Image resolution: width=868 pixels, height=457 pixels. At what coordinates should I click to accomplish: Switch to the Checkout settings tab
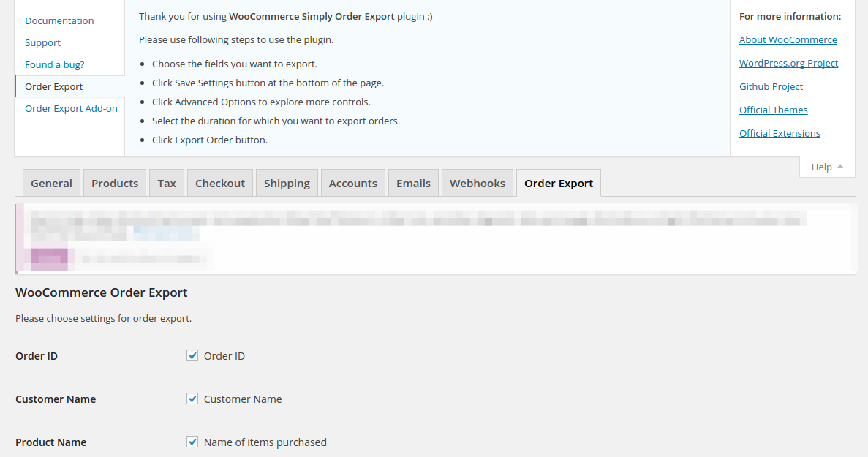pos(220,183)
